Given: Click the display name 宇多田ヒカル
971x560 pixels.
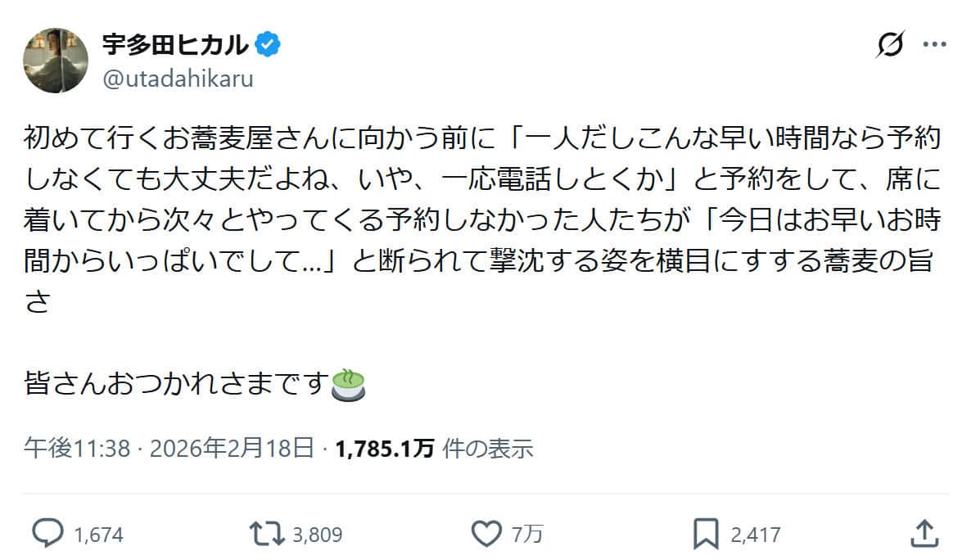Looking at the screenshot, I should (x=175, y=46).
